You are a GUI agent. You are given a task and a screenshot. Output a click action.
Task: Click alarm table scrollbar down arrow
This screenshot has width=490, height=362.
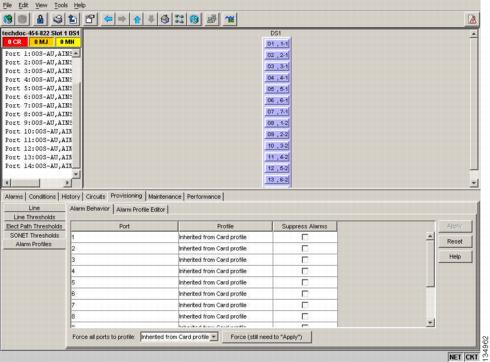click(430, 322)
